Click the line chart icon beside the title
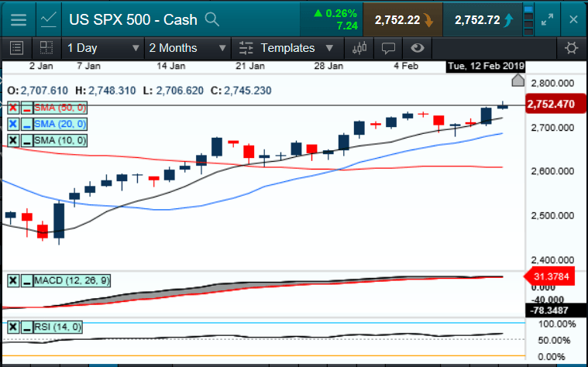Screen dimensions: 588x367 (x=49, y=19)
